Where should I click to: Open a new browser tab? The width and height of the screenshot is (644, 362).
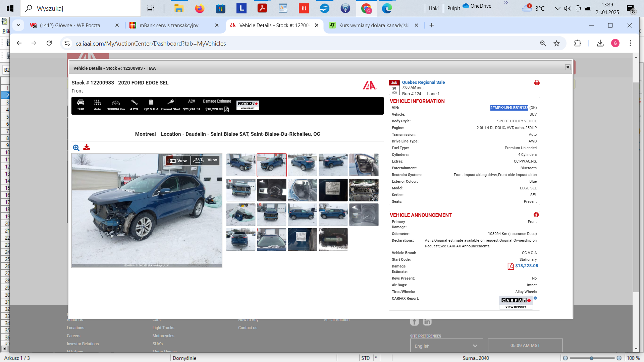pyautogui.click(x=432, y=25)
